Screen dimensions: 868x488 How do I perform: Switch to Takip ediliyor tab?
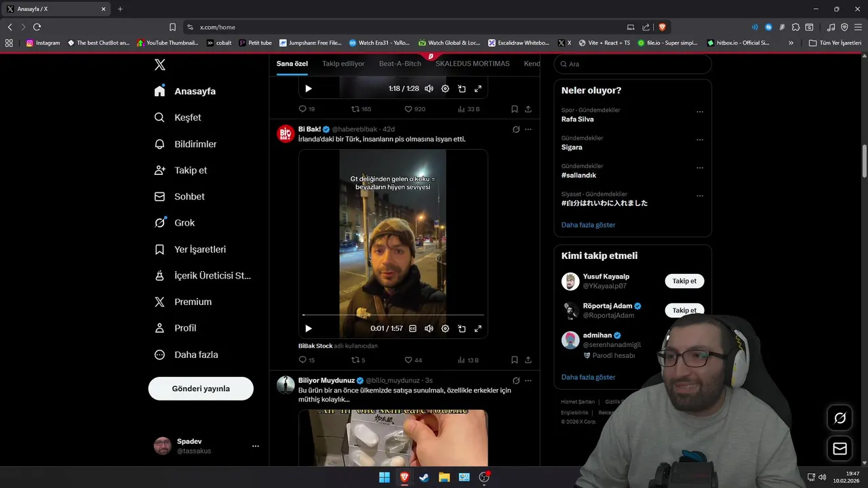(x=343, y=64)
